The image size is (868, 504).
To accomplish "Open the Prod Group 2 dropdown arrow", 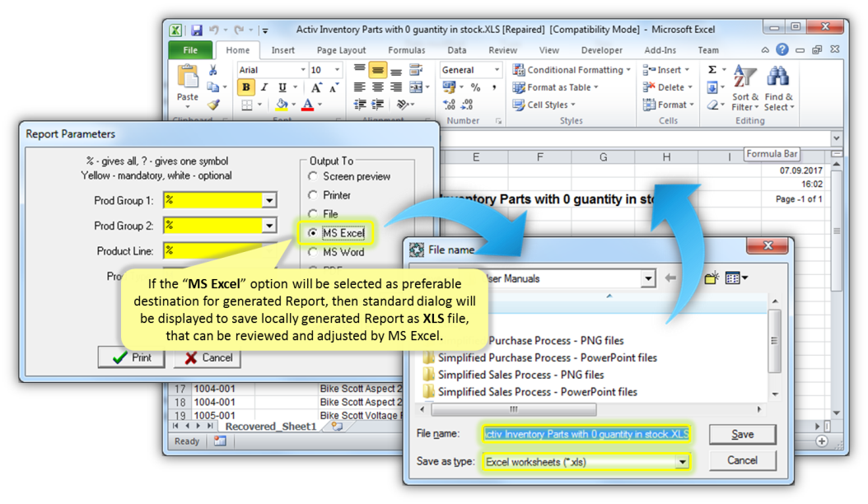I will pos(269,226).
